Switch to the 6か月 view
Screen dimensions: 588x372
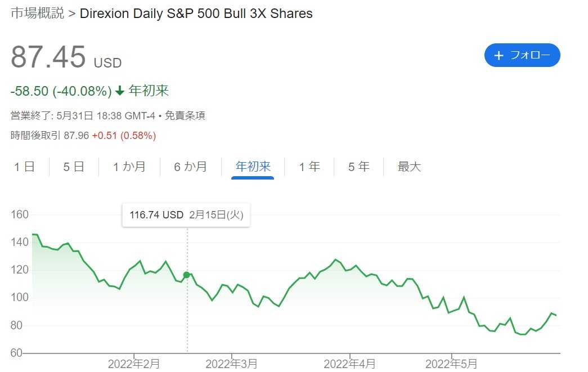coord(190,167)
